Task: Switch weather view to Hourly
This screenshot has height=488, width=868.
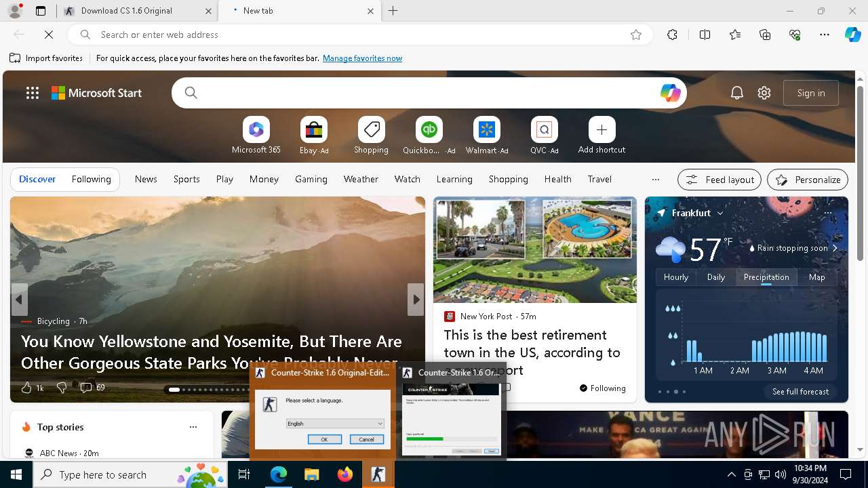Action: click(676, 277)
